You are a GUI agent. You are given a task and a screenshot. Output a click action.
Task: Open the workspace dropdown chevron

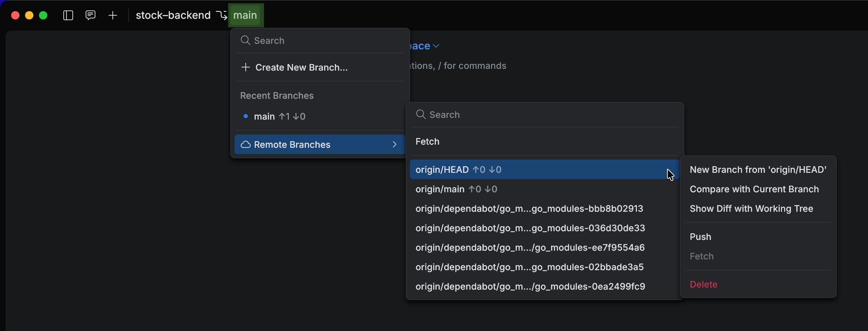(436, 46)
